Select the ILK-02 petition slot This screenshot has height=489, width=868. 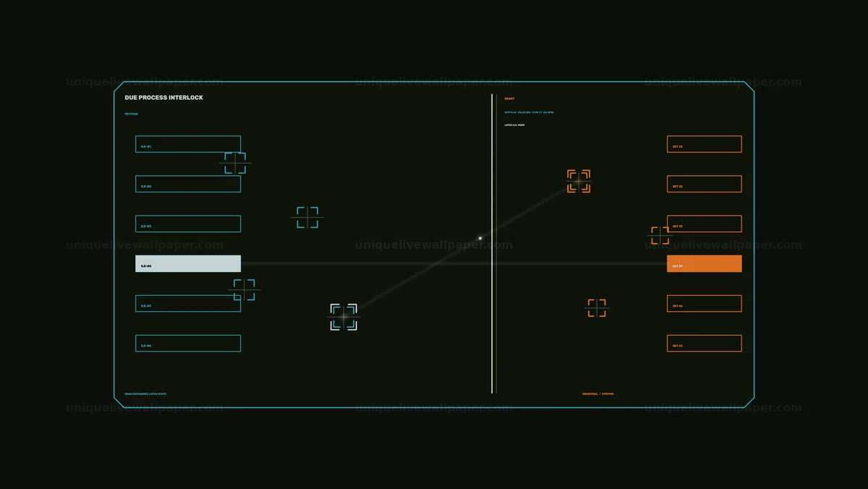click(x=188, y=184)
